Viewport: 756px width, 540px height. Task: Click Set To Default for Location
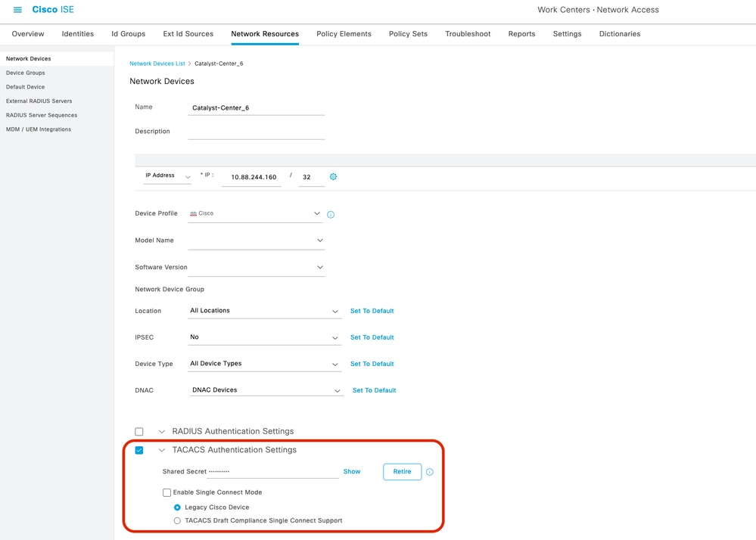[372, 311]
